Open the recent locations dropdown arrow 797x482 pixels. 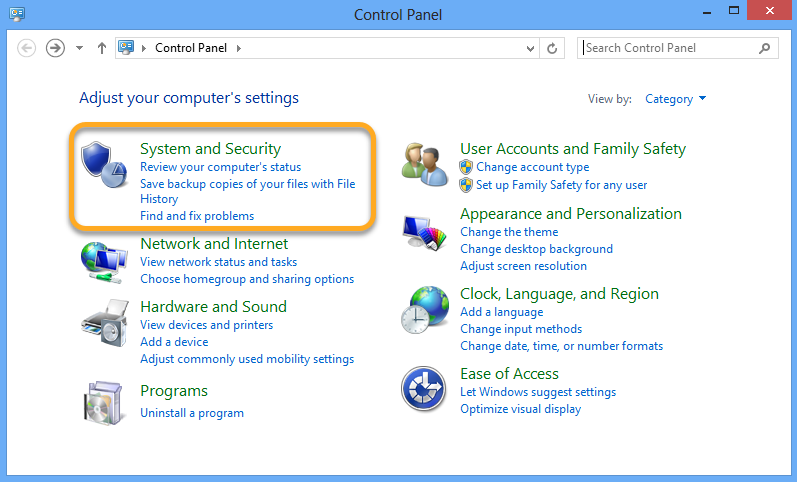pos(80,48)
